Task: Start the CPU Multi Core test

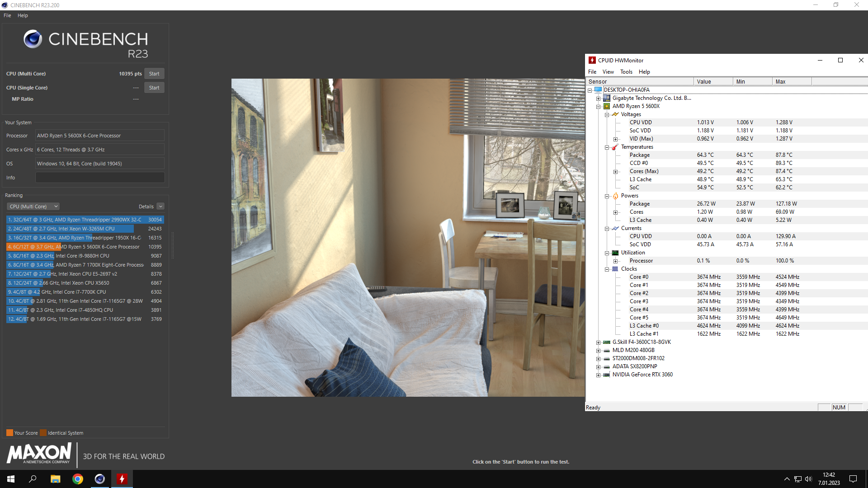Action: point(154,74)
